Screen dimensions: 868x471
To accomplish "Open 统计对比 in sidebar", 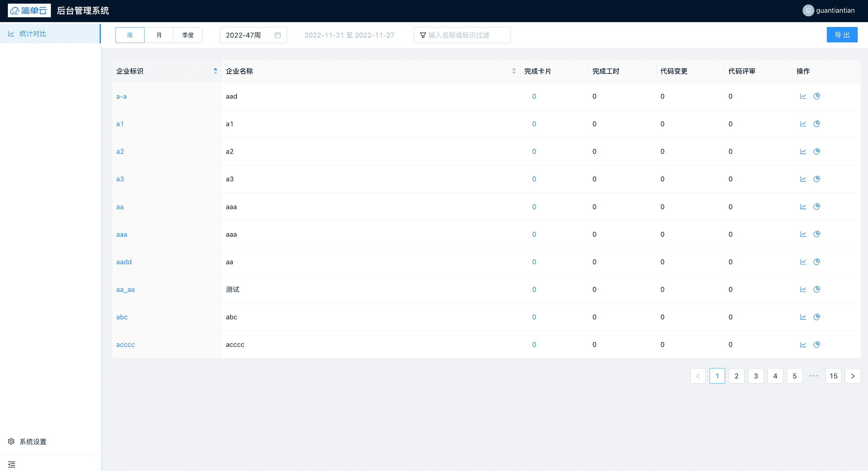I will click(33, 34).
